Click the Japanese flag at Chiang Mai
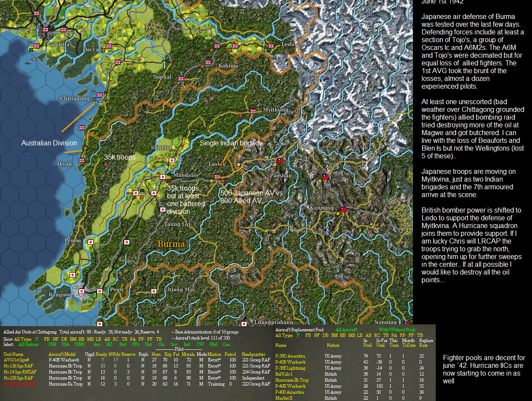Screen dimensions: 532x401 click(153, 291)
